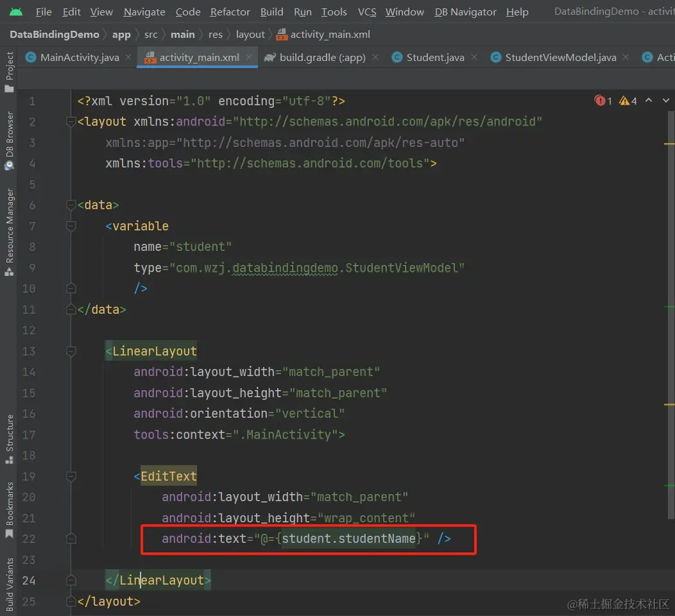This screenshot has height=616, width=675.
Task: Open the View menu
Action: click(x=101, y=12)
